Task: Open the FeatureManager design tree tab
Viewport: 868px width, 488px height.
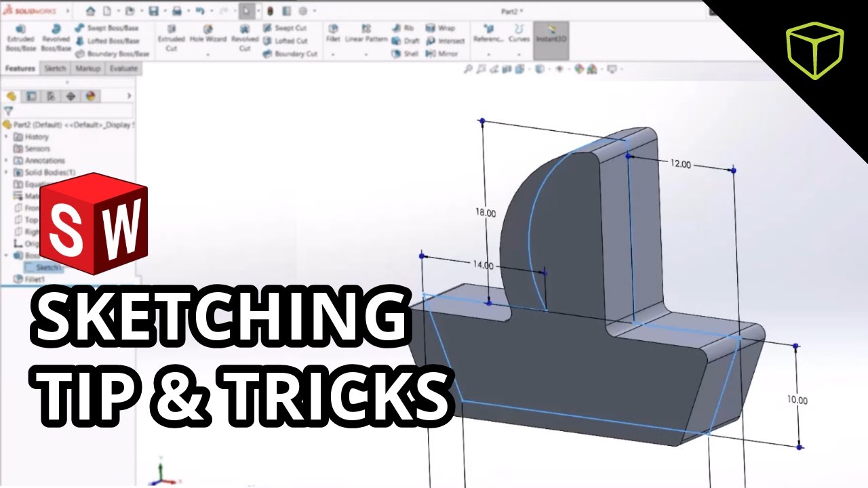Action: coord(12,96)
